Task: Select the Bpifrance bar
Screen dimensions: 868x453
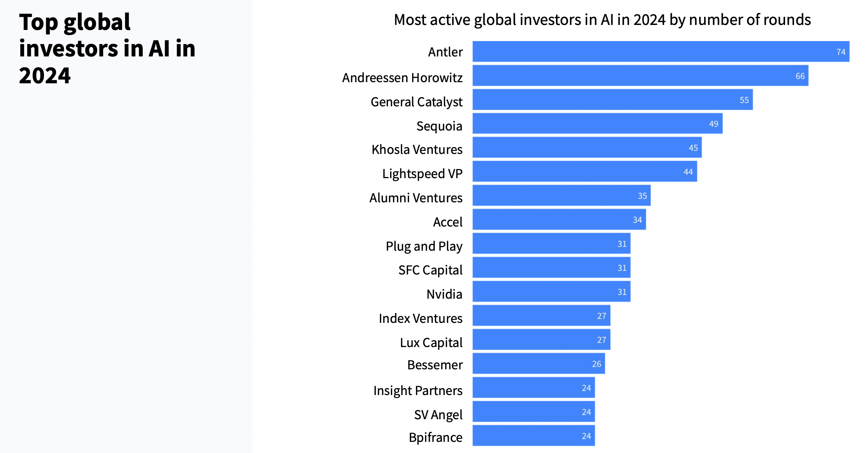Action: 533,436
